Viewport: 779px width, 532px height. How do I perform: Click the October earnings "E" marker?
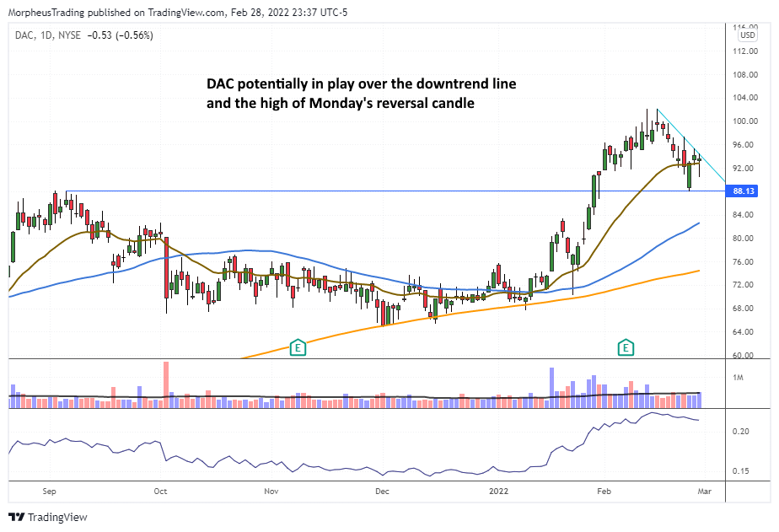click(297, 347)
